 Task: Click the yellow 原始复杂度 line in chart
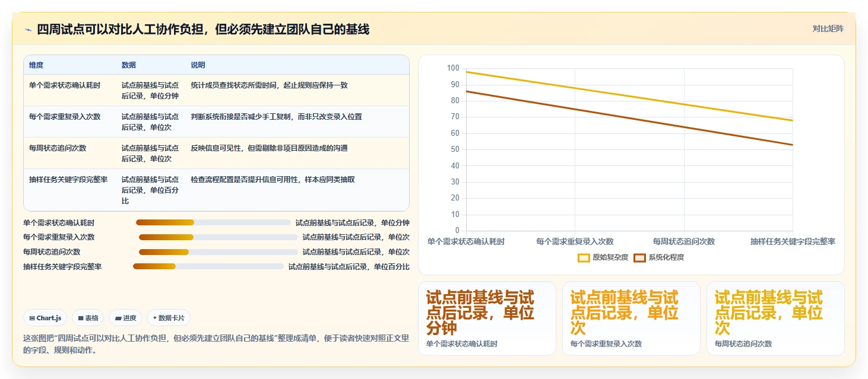pos(629,97)
